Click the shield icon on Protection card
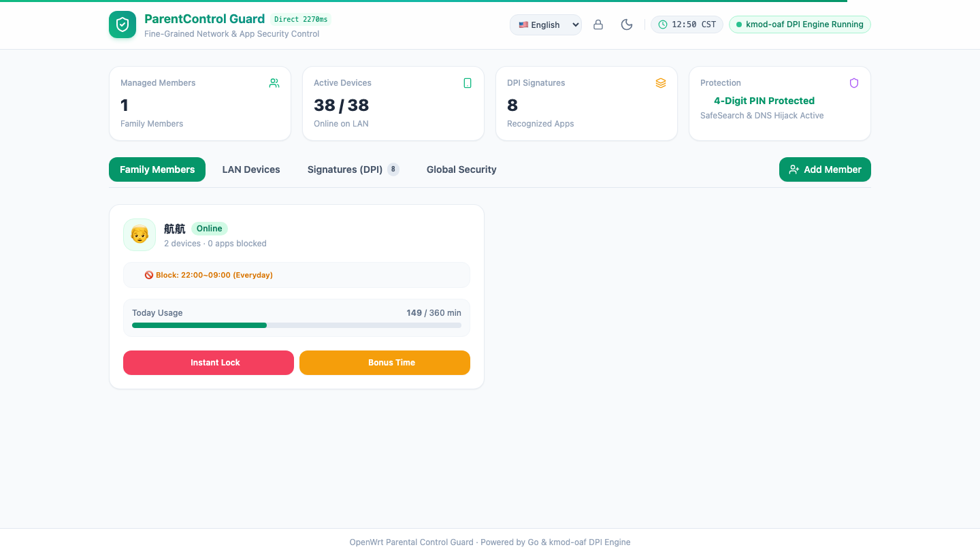980x556 pixels. (x=854, y=83)
